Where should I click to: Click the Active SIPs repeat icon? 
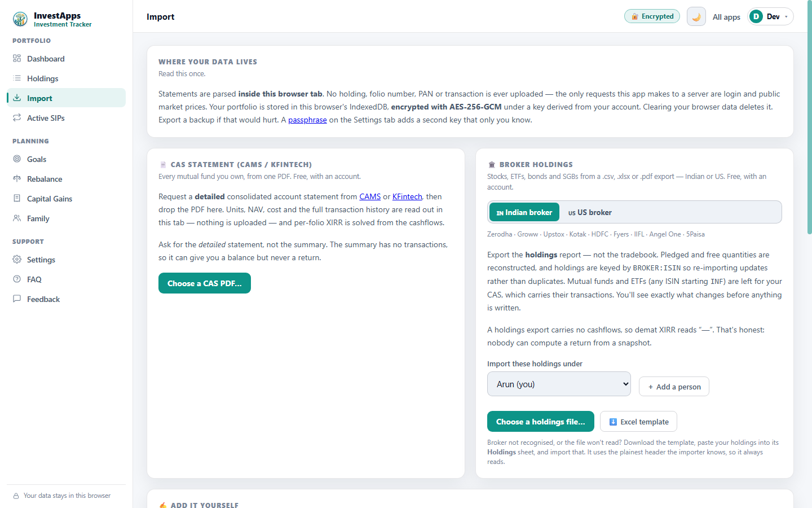[x=17, y=117]
